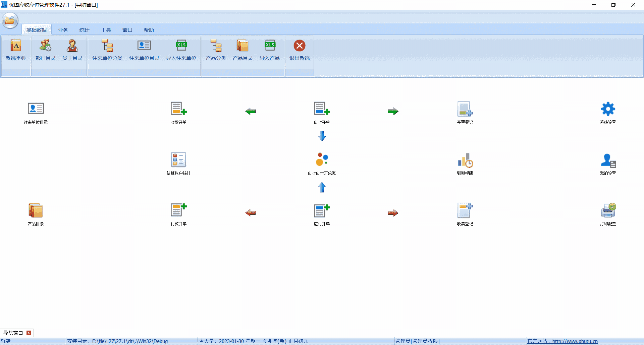Screen dimensions: 644x345
Task: Open 付款开单 navigation icon
Action: [178, 215]
